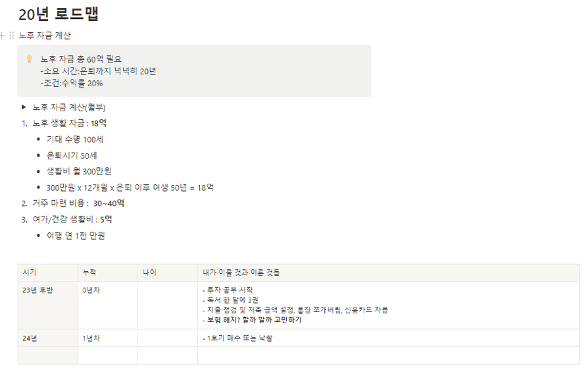Viewport: 588px width, 370px height.
Task: Click the 1년차 table cell
Action: [x=108, y=338]
